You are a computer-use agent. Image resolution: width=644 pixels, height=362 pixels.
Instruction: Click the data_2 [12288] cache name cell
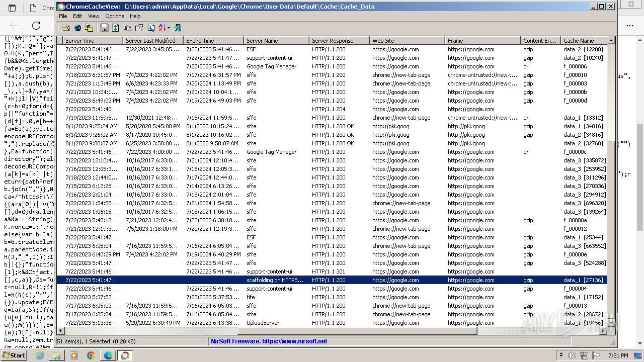tap(583, 49)
